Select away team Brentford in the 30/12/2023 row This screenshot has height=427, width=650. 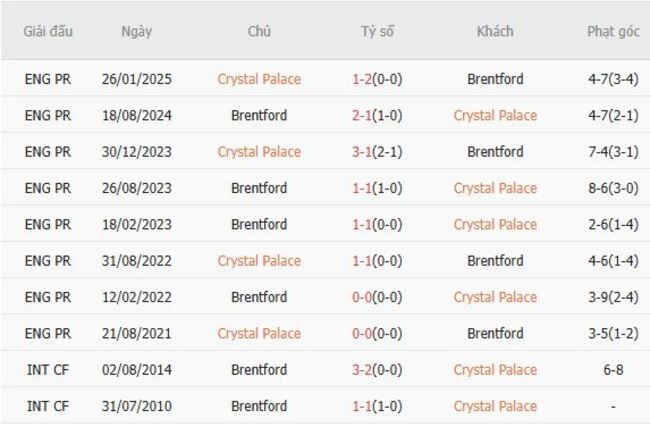[x=495, y=152]
